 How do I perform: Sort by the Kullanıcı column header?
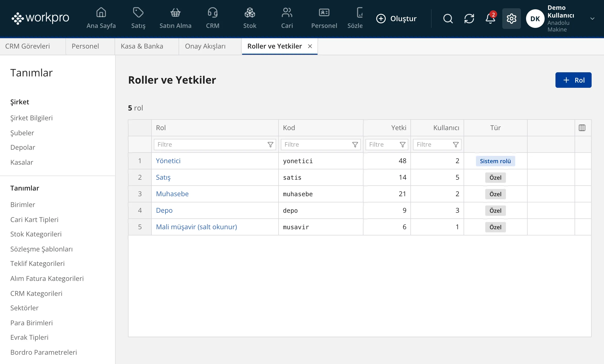[437, 128]
